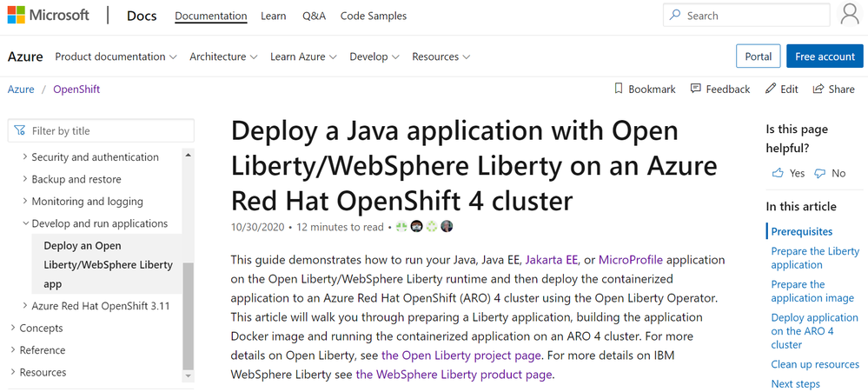
Task: Click the Free account button
Action: point(825,56)
